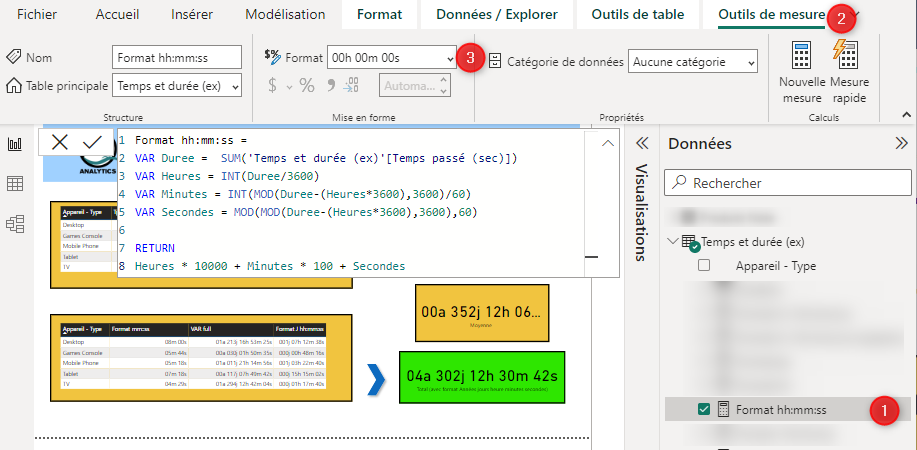The image size is (917, 450).
Task: Click the yellow card showing 00a 352j 12h 06...
Action: point(482,312)
